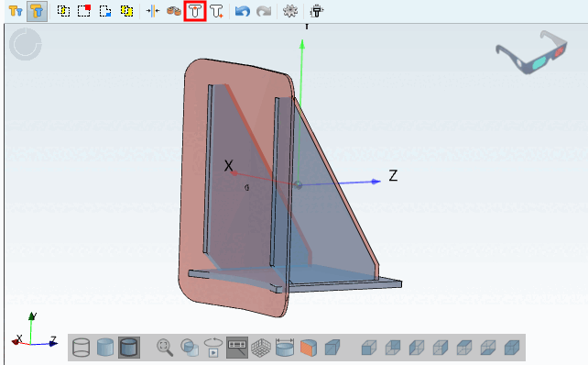Click the dimension measurement cylinder icon
588x365 pixels.
tap(285, 348)
